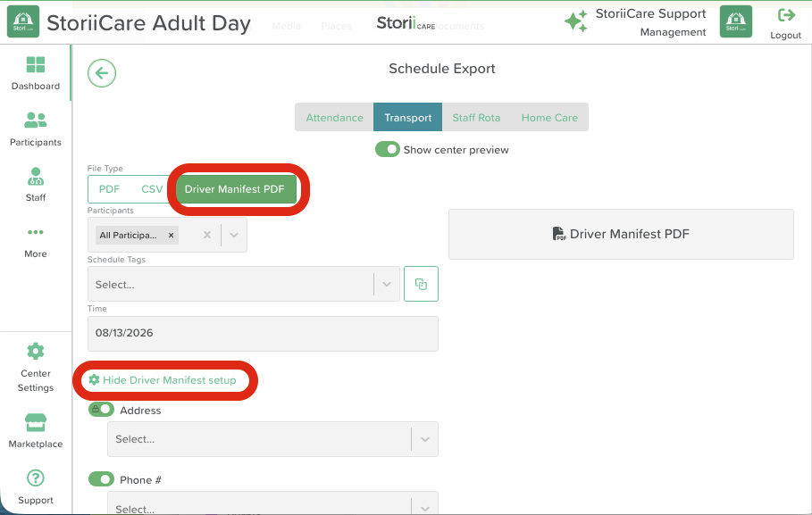This screenshot has height=515, width=812.
Task: Remove the All Participants chip
Action: click(x=171, y=235)
